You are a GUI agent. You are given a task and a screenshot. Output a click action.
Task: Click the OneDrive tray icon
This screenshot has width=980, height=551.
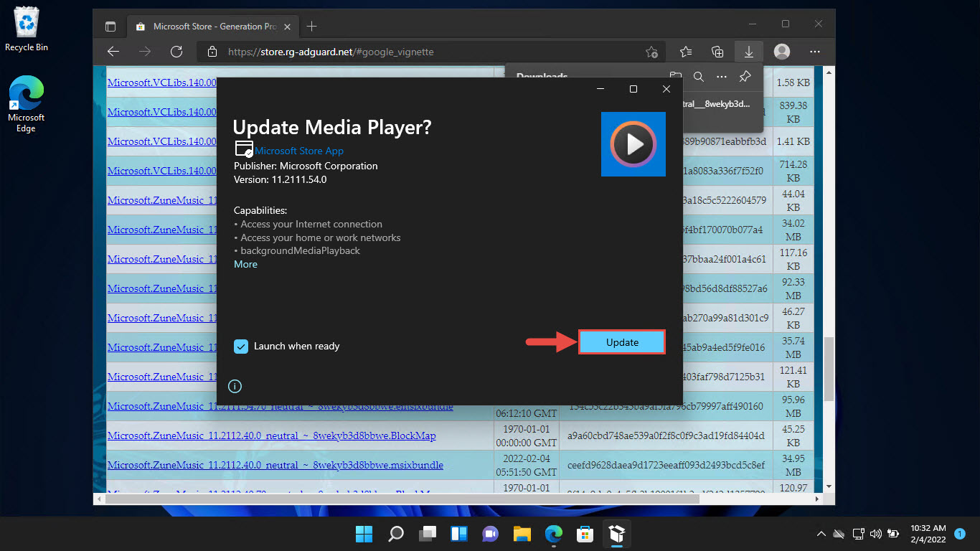point(839,534)
